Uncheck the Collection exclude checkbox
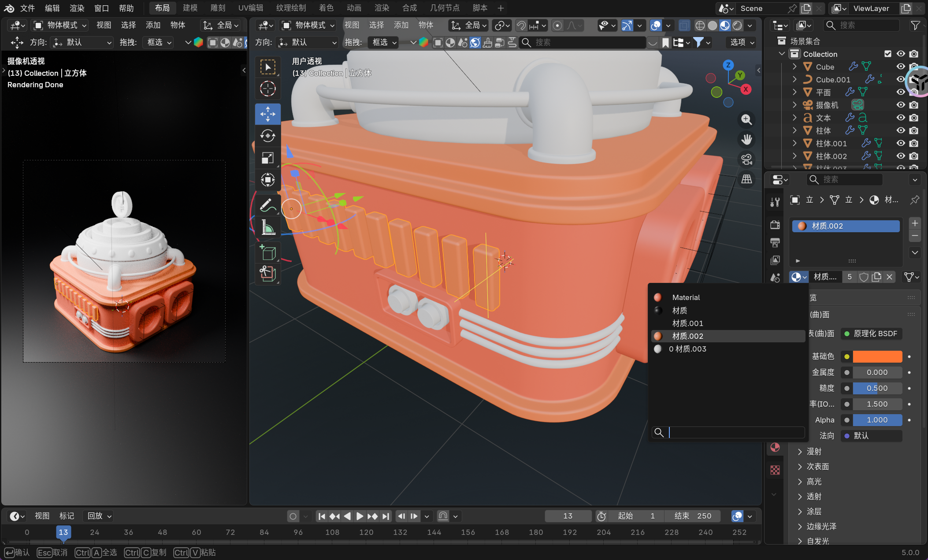The image size is (928, 560). pos(887,54)
